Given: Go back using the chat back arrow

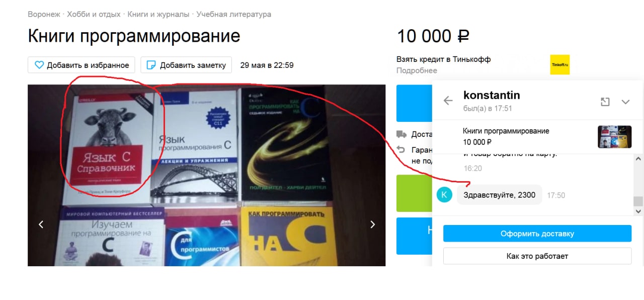Looking at the screenshot, I should pyautogui.click(x=448, y=101).
